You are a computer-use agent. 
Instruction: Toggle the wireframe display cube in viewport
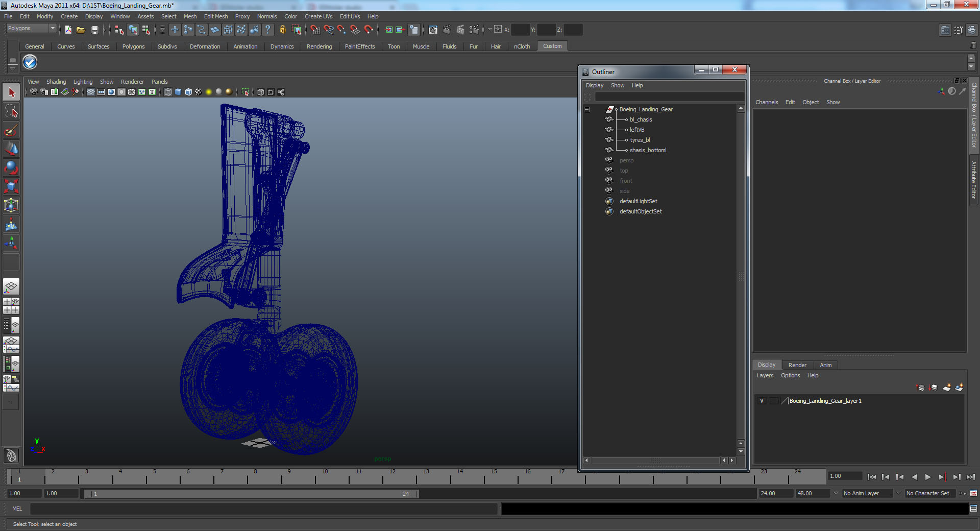click(x=168, y=92)
